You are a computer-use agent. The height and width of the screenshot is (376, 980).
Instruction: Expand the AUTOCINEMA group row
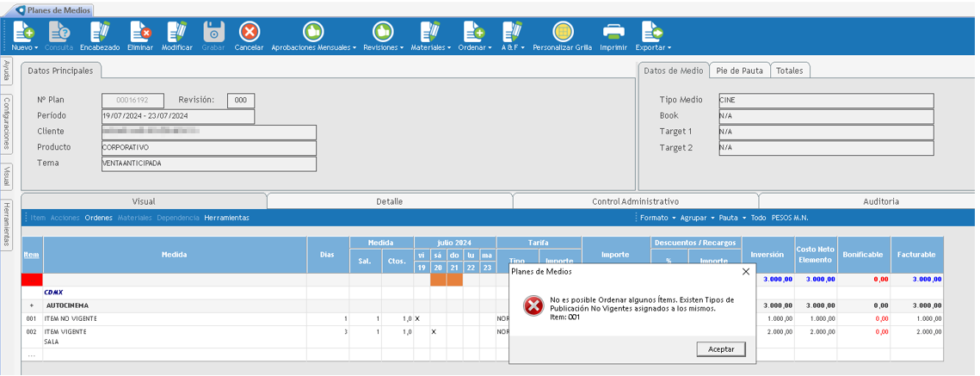(x=31, y=306)
